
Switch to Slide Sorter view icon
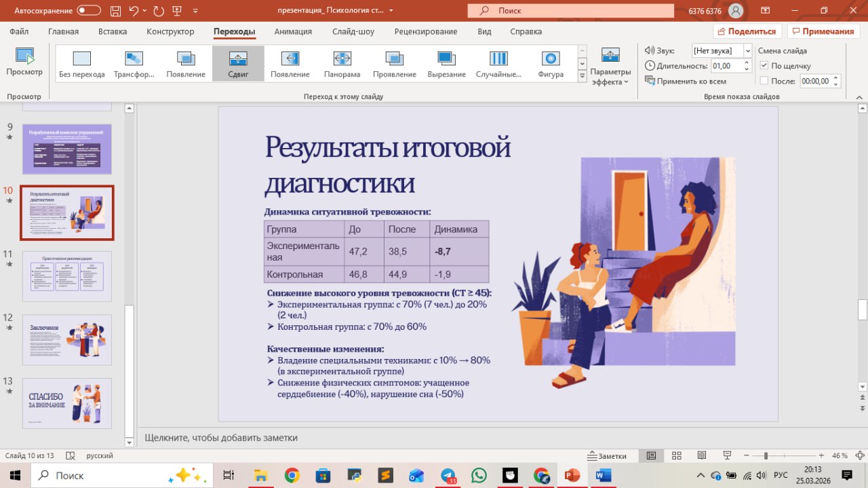[676, 455]
